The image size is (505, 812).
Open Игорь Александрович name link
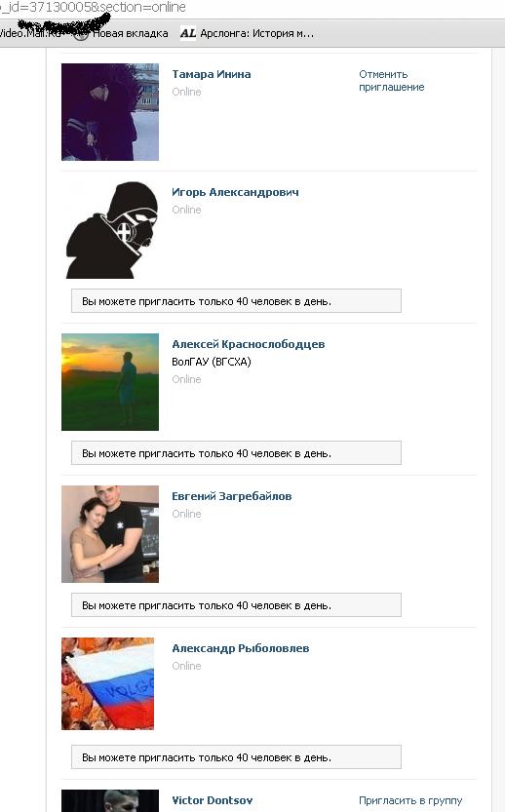tap(235, 192)
